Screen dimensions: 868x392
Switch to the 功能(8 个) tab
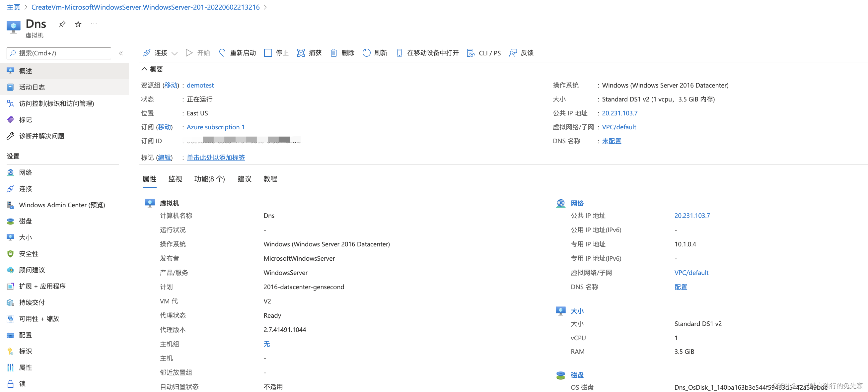point(210,179)
